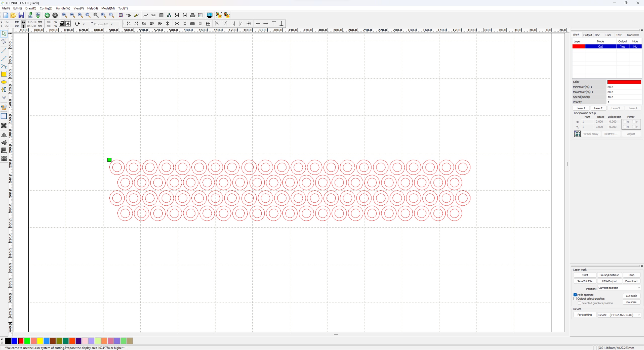Image resolution: width=644 pixels, height=350 pixels.
Task: Enable Output select graphics checkbox
Action: [575, 299]
